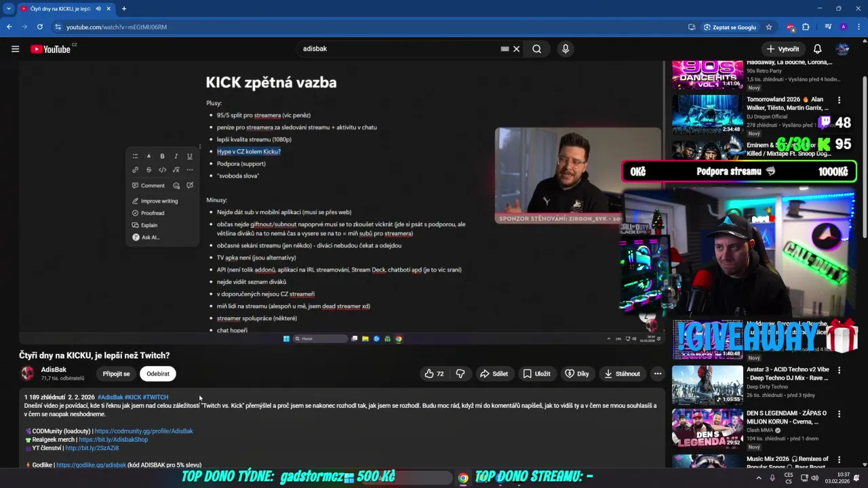Open AdisBak channel name link
868x488 pixels.
[x=54, y=369]
